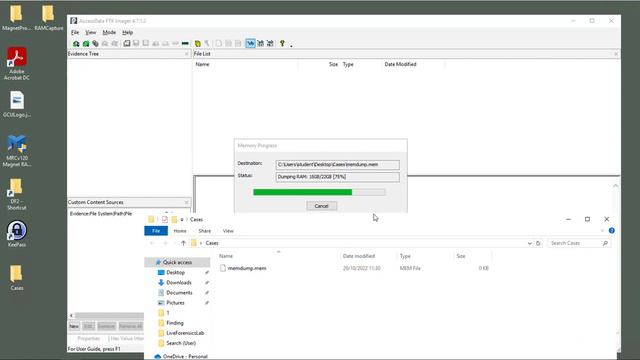Open Downloads in Explorer sidebar
This screenshot has width=640, height=360.
(x=179, y=282)
